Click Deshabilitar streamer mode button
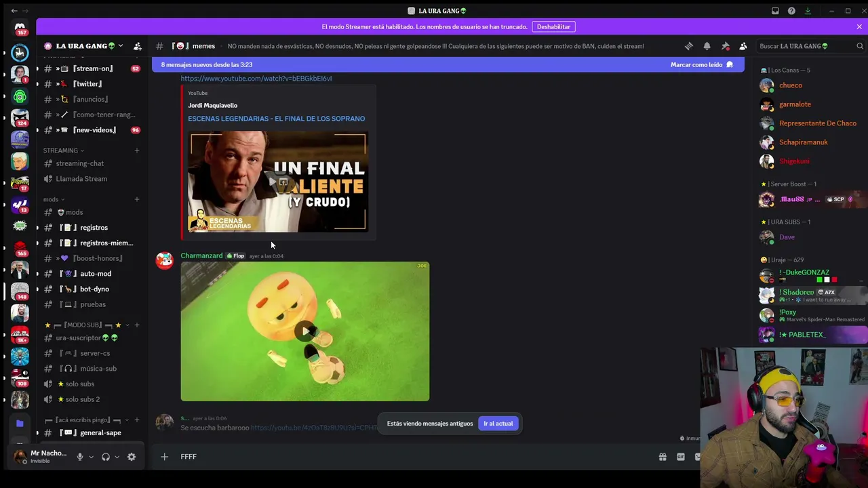Viewport: 868px width, 488px height. pyautogui.click(x=553, y=26)
